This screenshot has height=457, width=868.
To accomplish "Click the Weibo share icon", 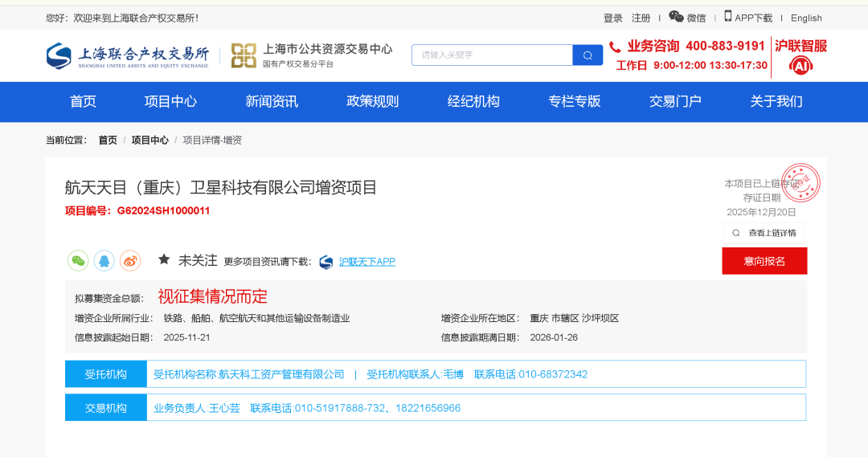I will click(x=130, y=261).
